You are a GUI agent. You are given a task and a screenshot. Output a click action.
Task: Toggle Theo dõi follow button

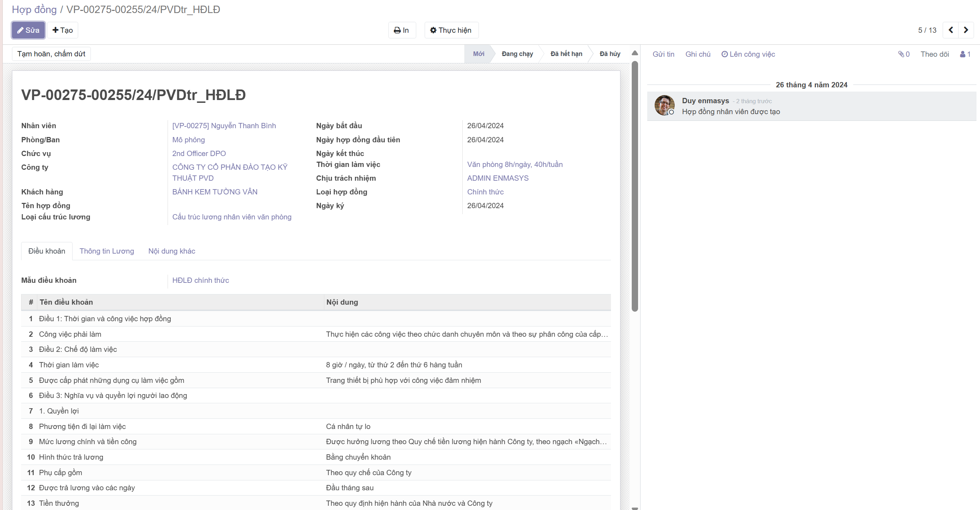point(934,54)
